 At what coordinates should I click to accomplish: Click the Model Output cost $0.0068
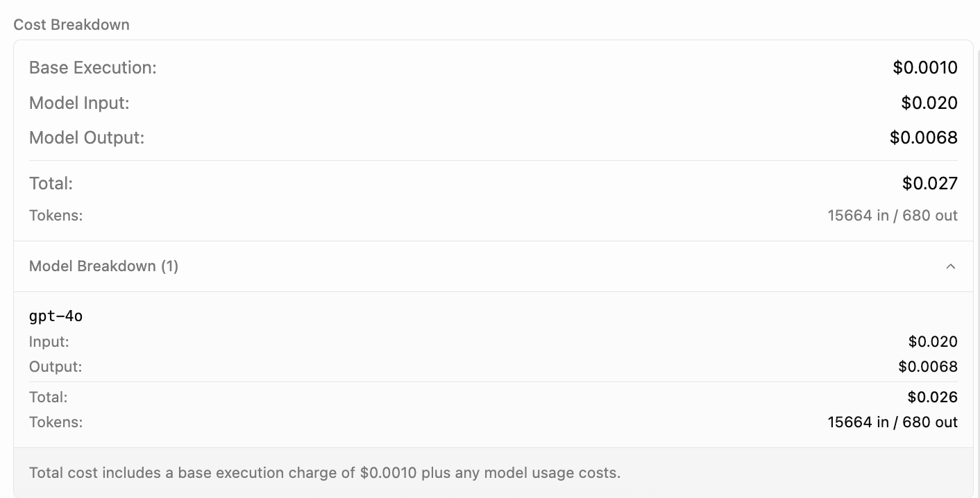pos(923,137)
